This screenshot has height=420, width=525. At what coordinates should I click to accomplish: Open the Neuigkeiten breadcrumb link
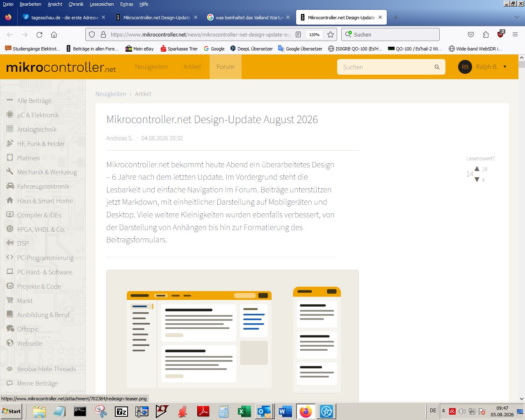click(x=111, y=94)
